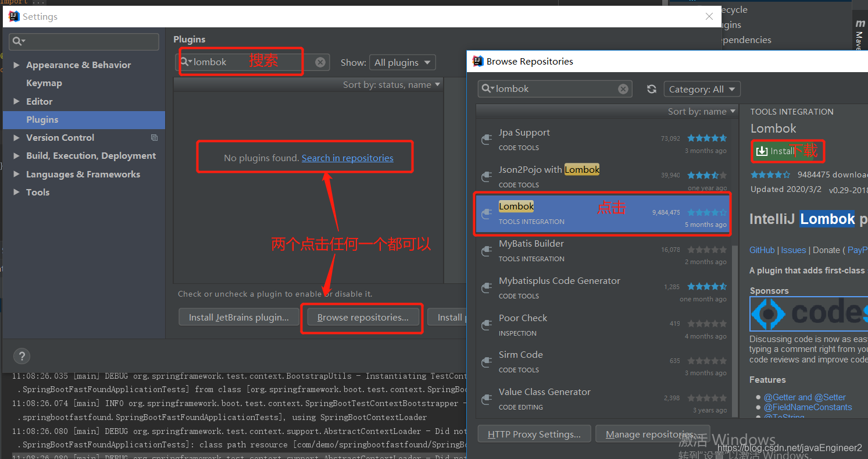Open the Show: All plugins dropdown
The height and width of the screenshot is (459, 868).
pos(402,62)
